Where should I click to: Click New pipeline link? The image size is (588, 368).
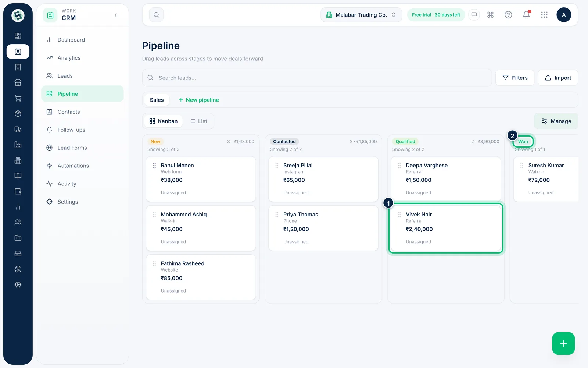click(x=198, y=100)
